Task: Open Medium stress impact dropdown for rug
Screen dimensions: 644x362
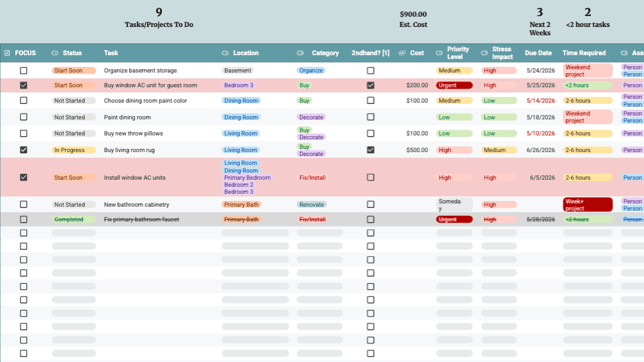Action: pyautogui.click(x=499, y=150)
